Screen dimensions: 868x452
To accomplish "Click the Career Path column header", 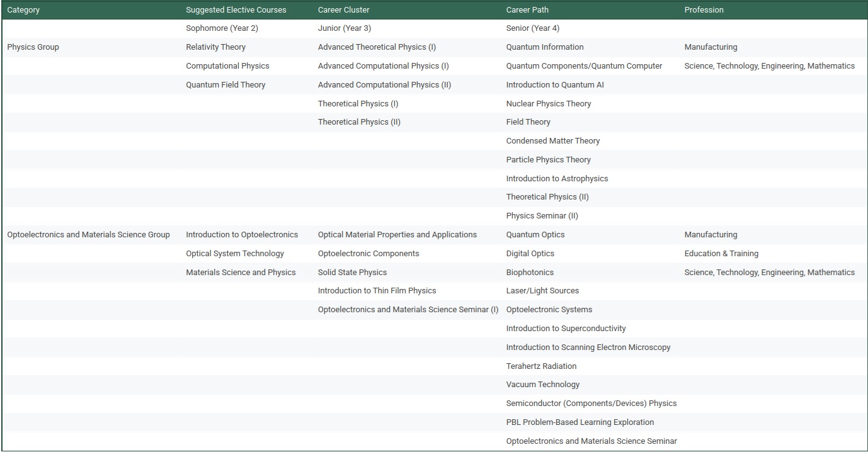I will coord(527,10).
